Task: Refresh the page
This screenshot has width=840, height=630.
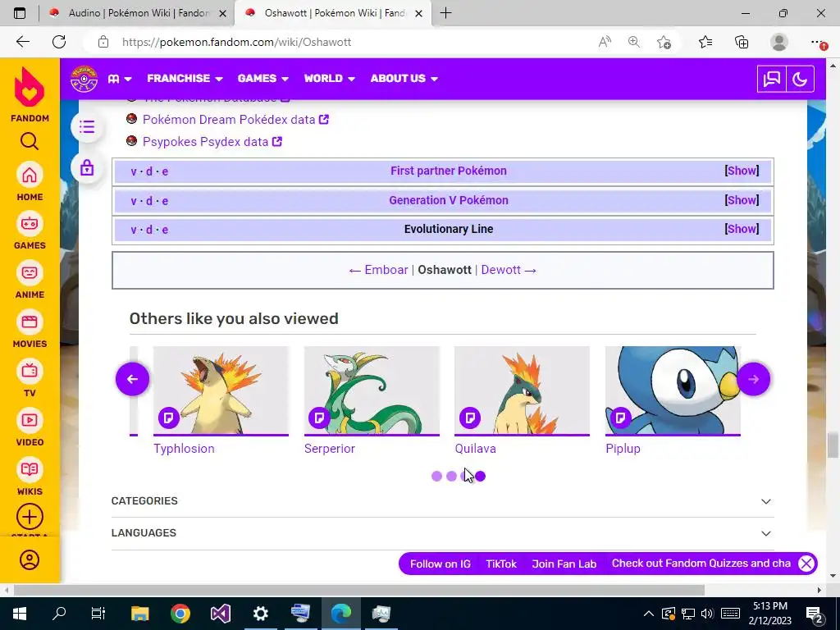Action: (59, 42)
